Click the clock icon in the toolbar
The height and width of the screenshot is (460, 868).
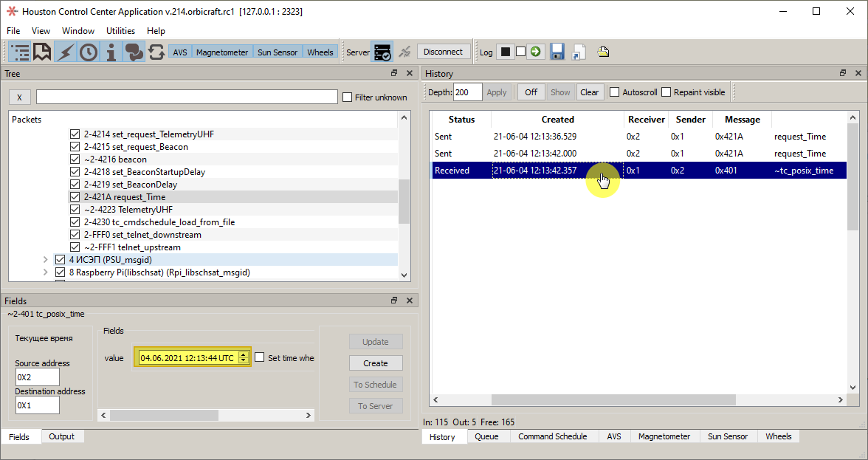(x=89, y=52)
